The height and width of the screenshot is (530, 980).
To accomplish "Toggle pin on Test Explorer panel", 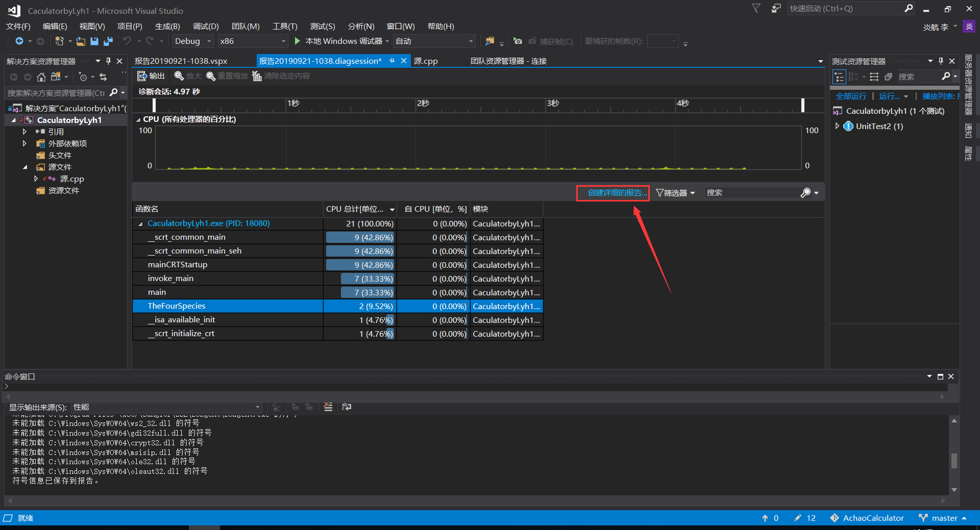I will (x=941, y=61).
